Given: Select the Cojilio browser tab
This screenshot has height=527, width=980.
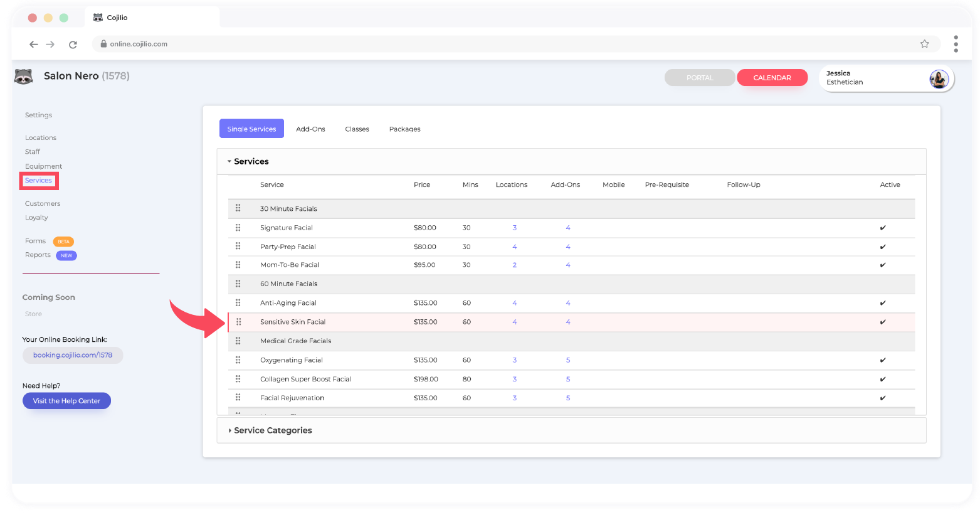Looking at the screenshot, I should coord(152,18).
